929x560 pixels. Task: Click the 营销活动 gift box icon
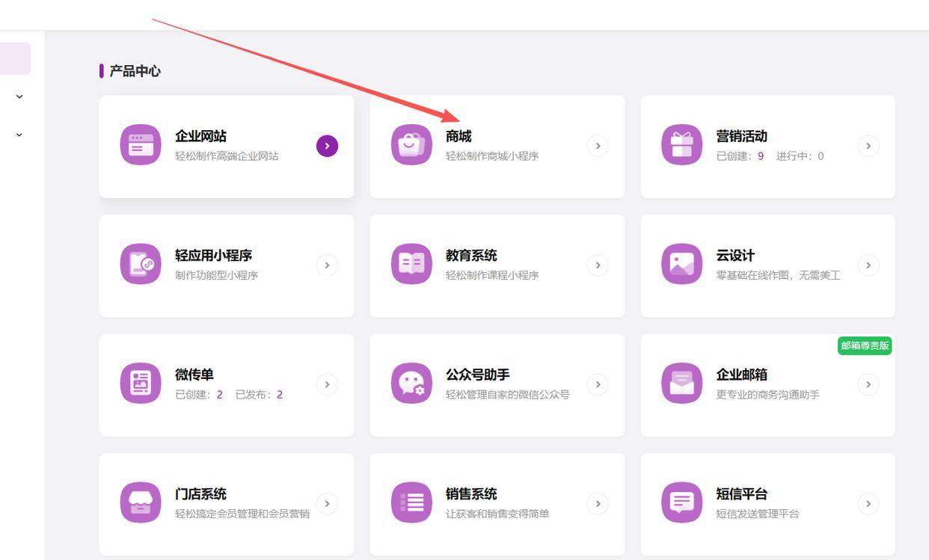681,145
